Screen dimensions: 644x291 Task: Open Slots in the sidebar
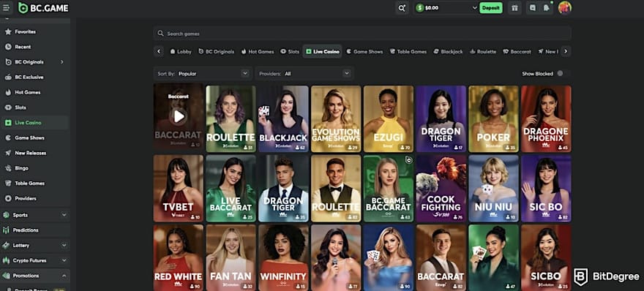point(35,107)
